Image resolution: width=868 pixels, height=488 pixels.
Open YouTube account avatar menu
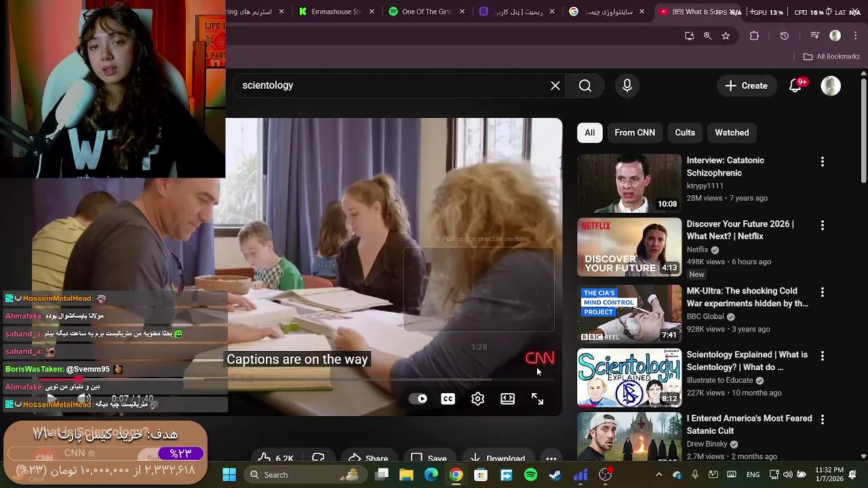[x=831, y=86]
